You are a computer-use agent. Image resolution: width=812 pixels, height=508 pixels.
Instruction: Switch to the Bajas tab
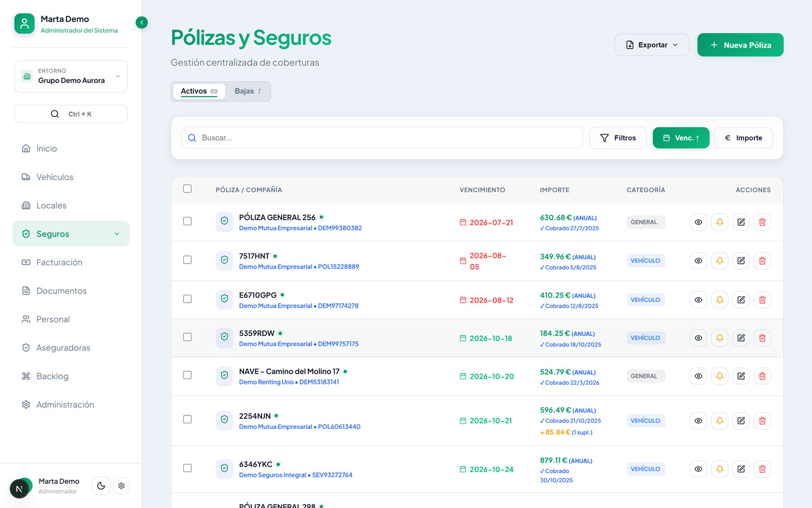pyautogui.click(x=248, y=91)
